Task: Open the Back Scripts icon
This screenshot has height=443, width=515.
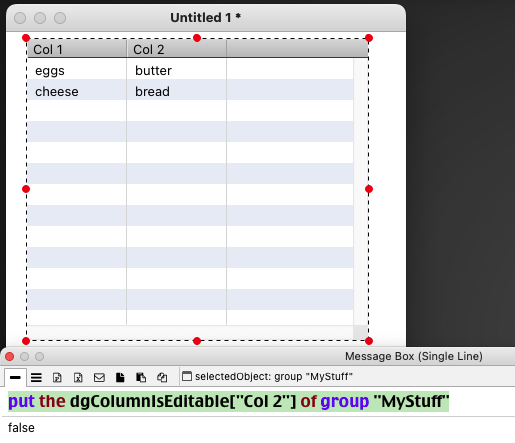Action: [x=141, y=377]
